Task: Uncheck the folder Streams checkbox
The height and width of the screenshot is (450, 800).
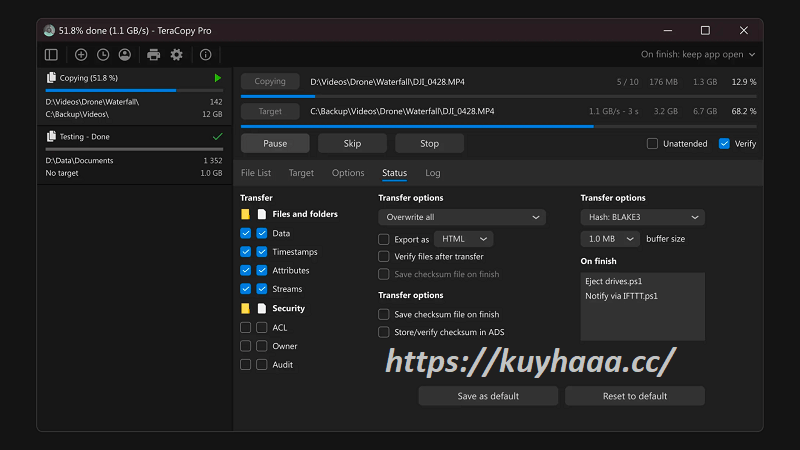Action: point(245,289)
